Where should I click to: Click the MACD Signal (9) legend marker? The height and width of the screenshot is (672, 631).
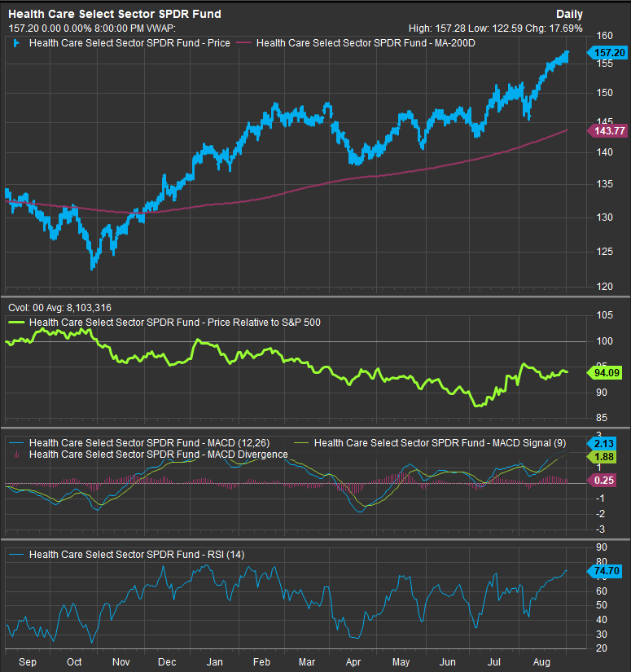(301, 443)
